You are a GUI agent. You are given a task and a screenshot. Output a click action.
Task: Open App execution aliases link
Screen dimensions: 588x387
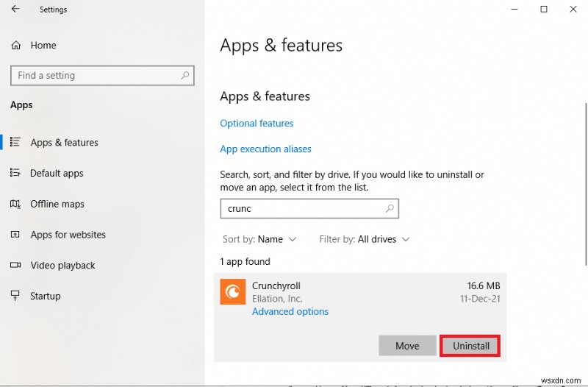tap(265, 149)
